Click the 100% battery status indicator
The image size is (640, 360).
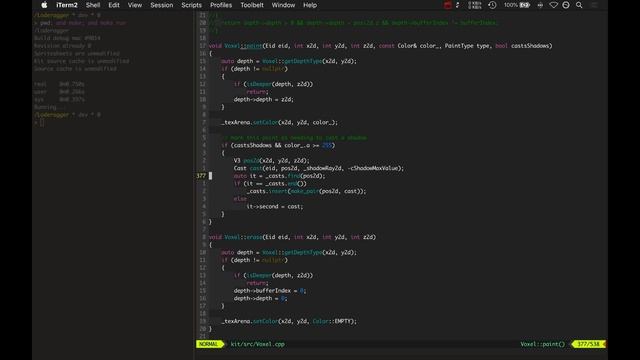(x=516, y=5)
